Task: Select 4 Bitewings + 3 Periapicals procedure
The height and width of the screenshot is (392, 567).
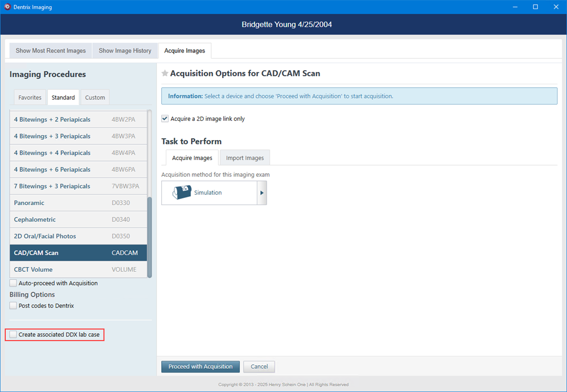Action: point(78,136)
